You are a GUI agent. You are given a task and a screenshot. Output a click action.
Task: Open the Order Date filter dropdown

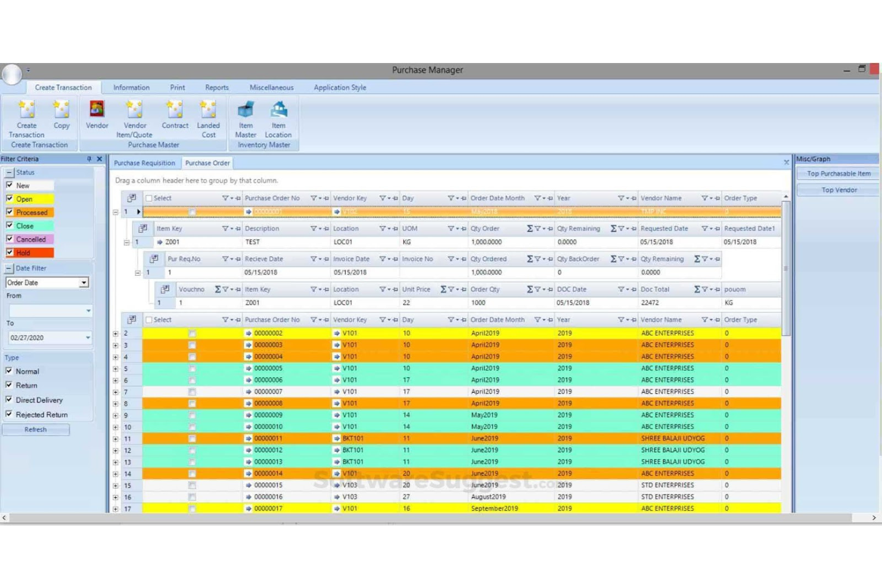tap(84, 282)
